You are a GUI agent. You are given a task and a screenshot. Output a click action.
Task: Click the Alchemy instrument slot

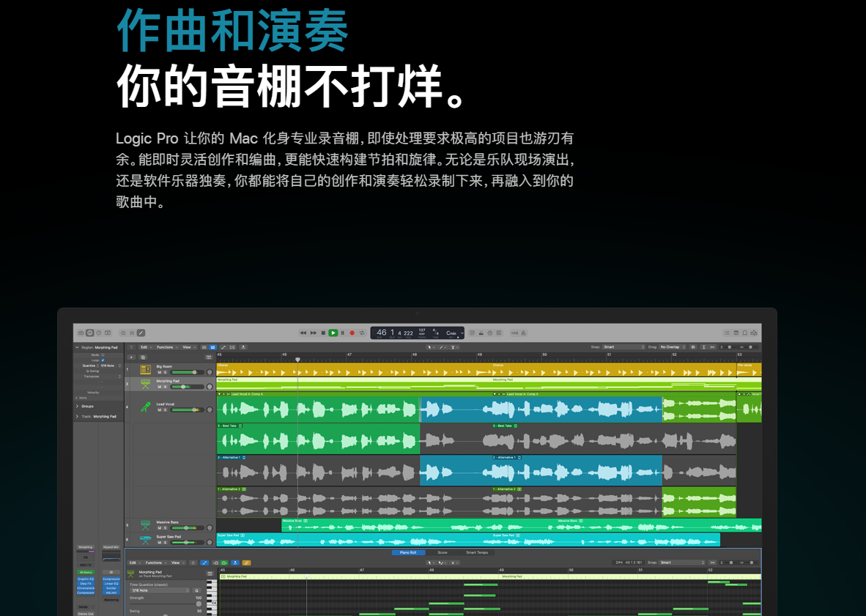coord(86,572)
